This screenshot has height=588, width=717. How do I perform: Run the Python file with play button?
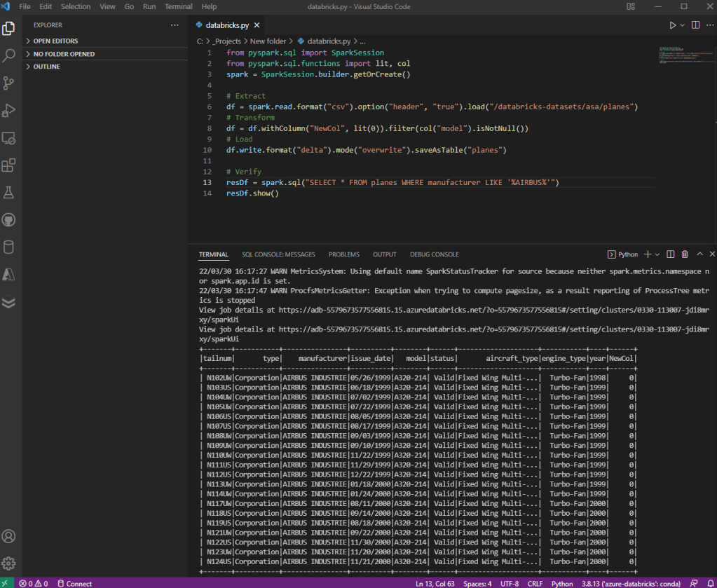[x=674, y=25]
